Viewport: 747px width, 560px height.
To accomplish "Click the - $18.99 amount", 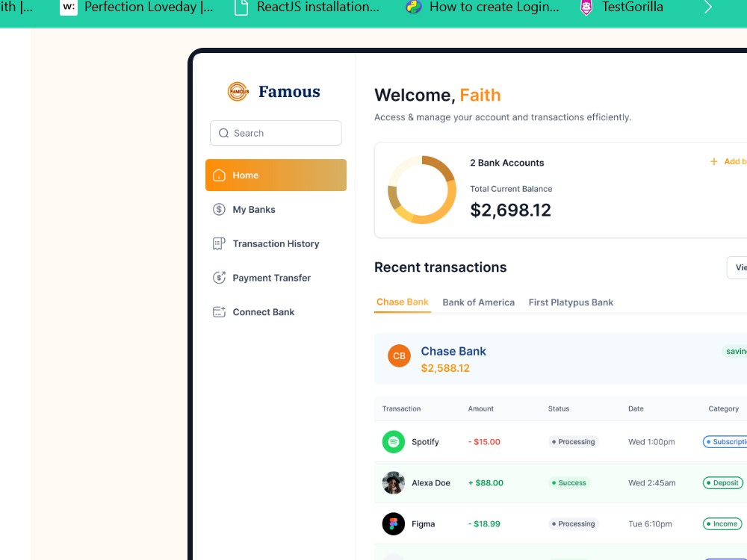I will click(x=484, y=524).
